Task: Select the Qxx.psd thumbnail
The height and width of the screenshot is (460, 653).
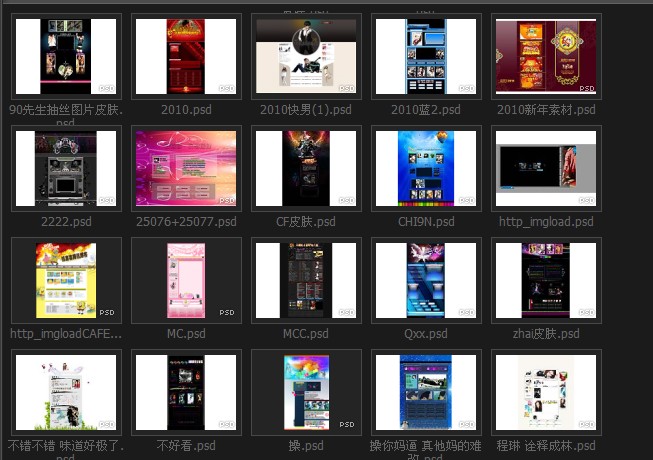Action: click(426, 280)
